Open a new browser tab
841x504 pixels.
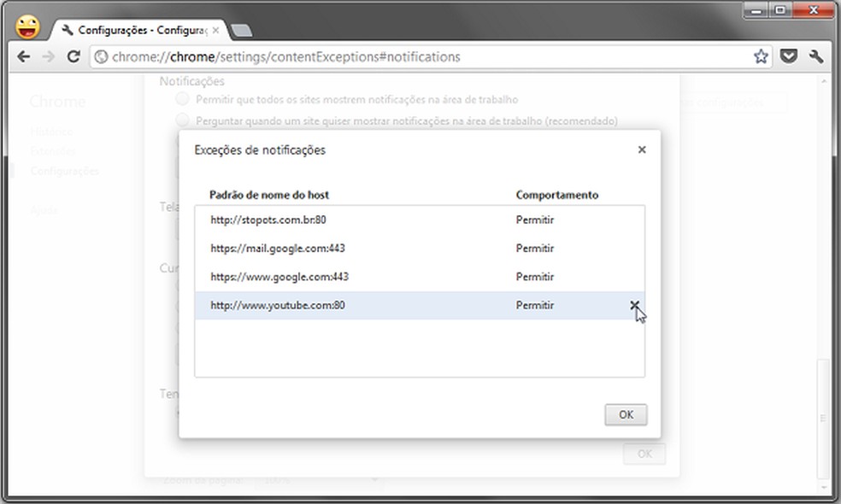click(244, 28)
